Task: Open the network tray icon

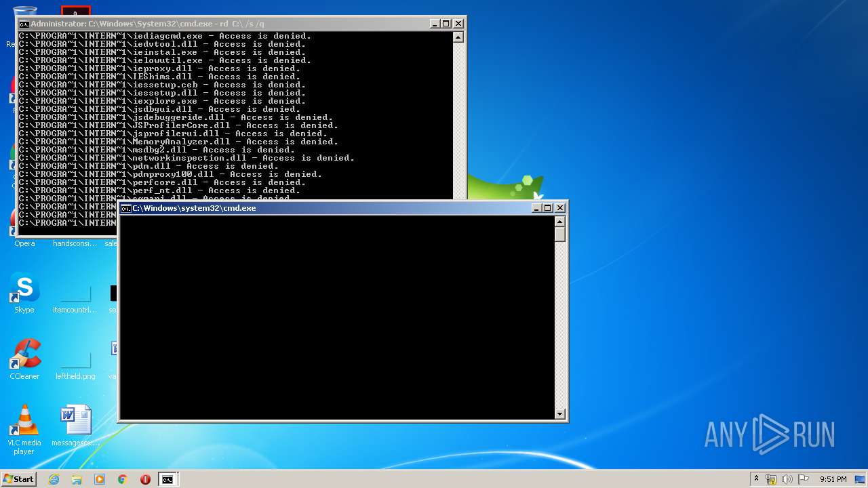Action: pos(771,479)
